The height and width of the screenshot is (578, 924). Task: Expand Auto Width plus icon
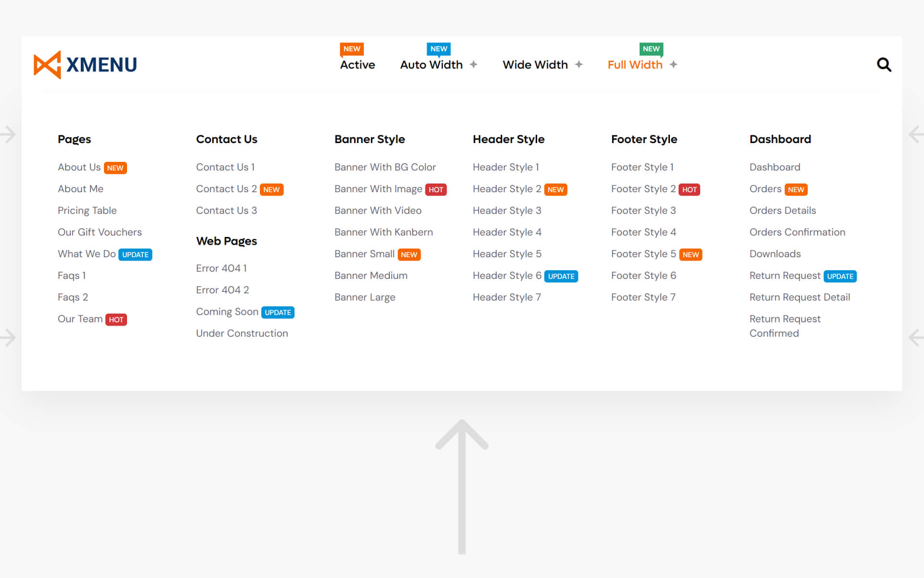tap(474, 65)
